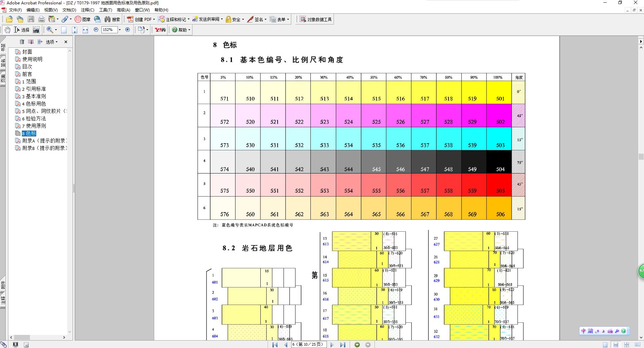Jump to 6 检验方法 bookmark
The image size is (644, 348).
click(34, 118)
